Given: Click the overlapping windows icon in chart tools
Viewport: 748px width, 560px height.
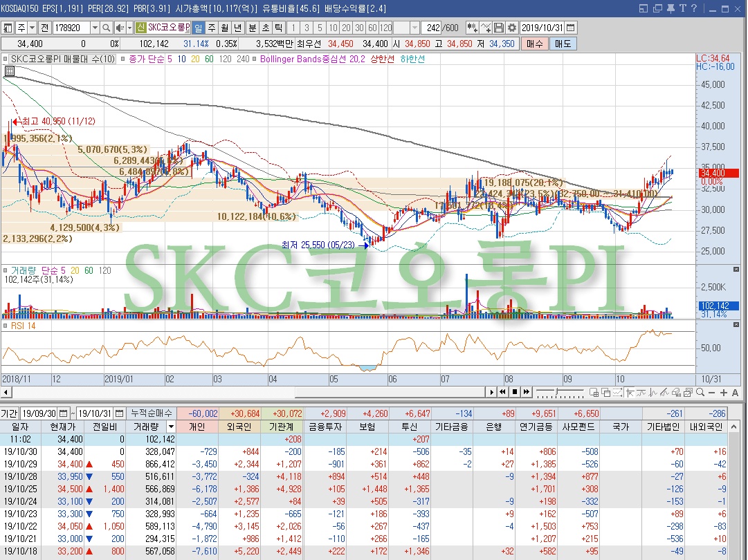Looking at the screenshot, I should pos(606,392).
